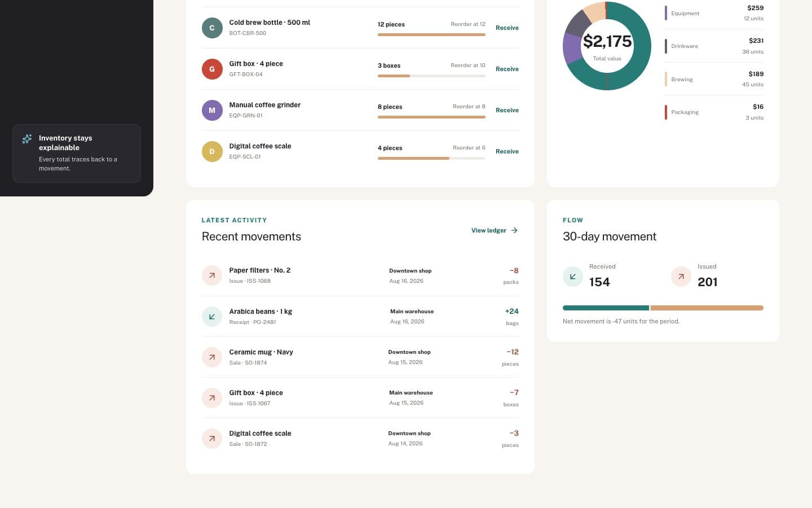
Task: Click the $2,175 total value donut center
Action: [607, 46]
